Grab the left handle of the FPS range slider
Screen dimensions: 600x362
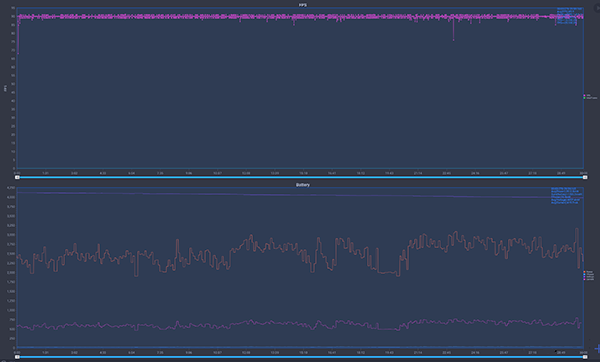click(x=17, y=177)
